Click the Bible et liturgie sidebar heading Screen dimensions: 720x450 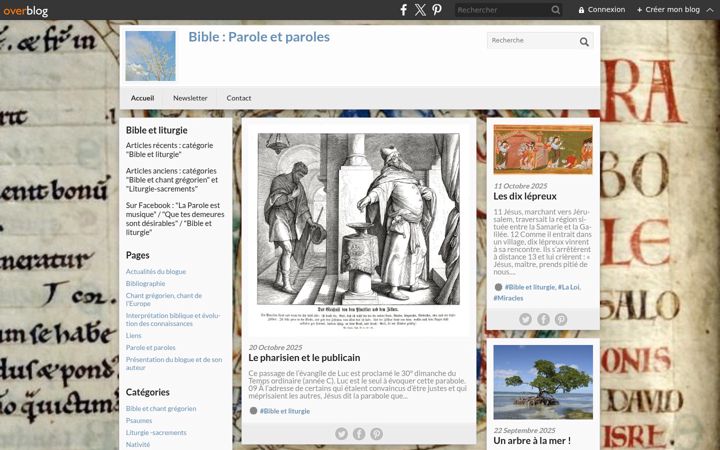tap(157, 130)
